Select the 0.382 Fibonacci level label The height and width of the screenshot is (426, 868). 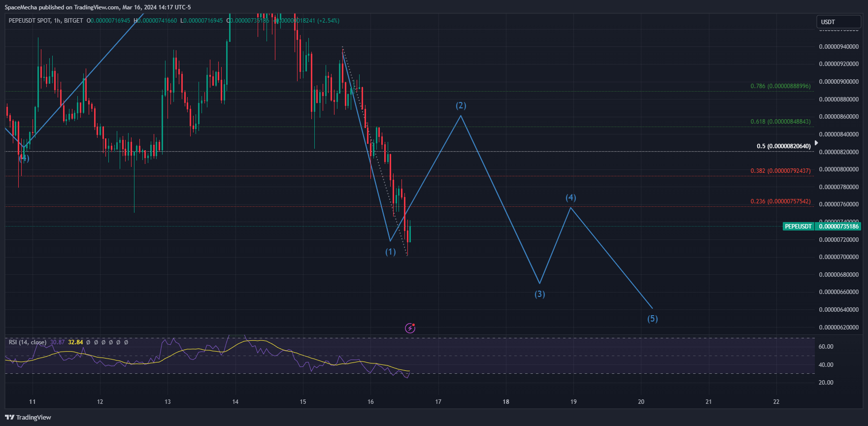(780, 171)
